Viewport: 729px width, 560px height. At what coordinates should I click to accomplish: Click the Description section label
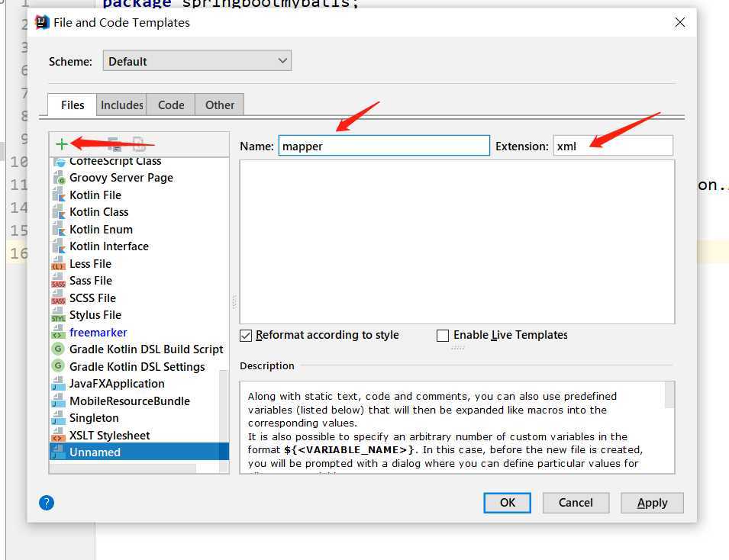pos(267,365)
